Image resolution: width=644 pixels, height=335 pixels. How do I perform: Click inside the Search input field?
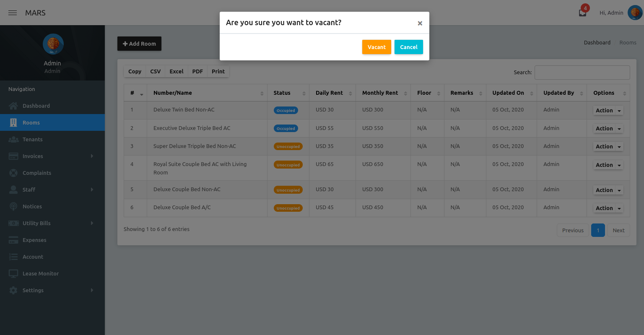pos(582,72)
